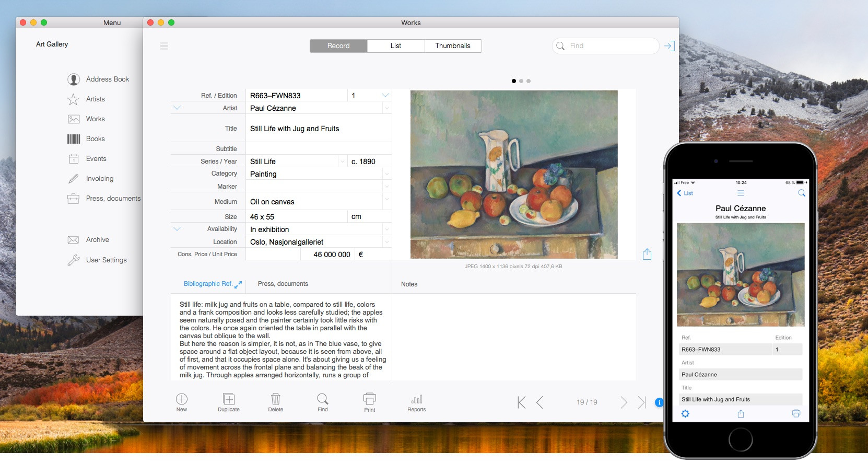Open the Medium dropdown
This screenshot has width=868, height=462.
387,199
